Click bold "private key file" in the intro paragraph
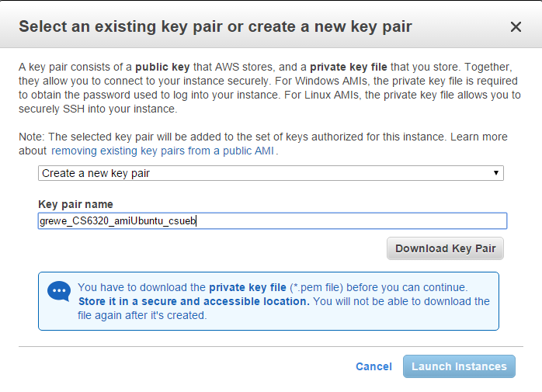 [356, 68]
